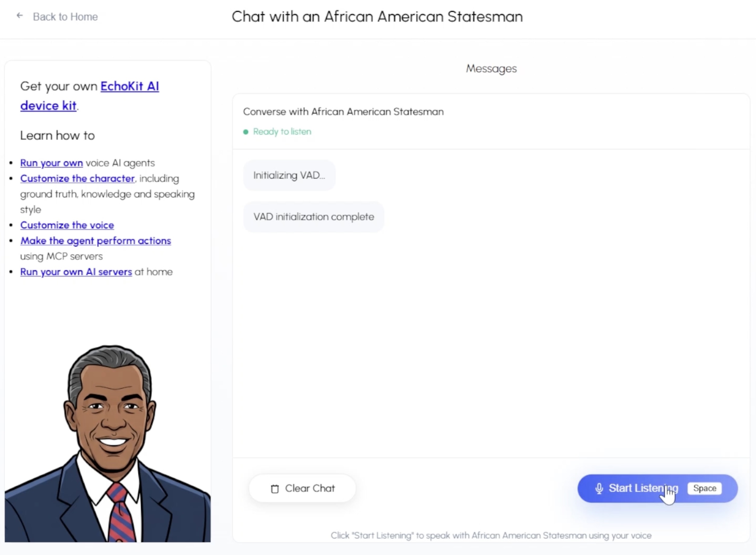Image resolution: width=756 pixels, height=555 pixels.
Task: Click the Converse with African American Statesman header
Action: 343,111
